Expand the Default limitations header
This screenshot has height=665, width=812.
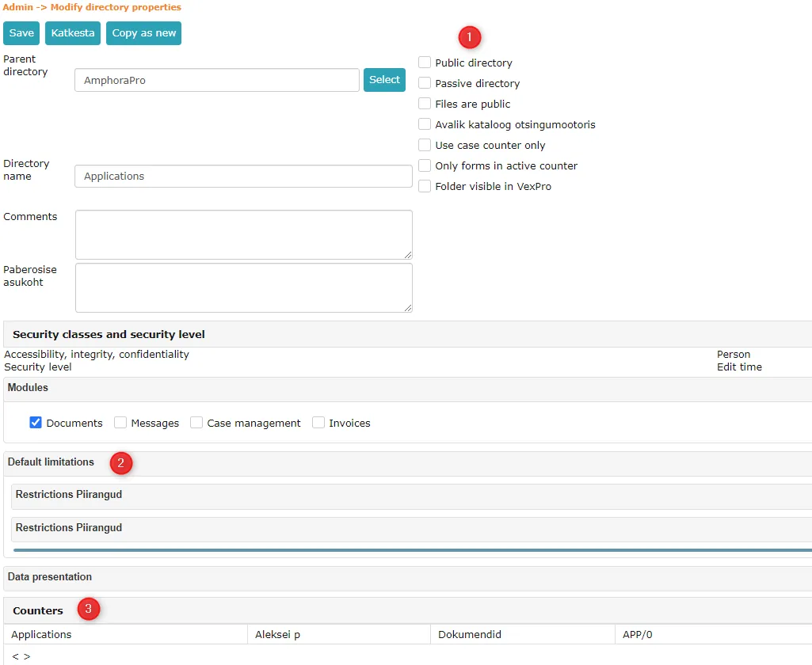point(407,462)
